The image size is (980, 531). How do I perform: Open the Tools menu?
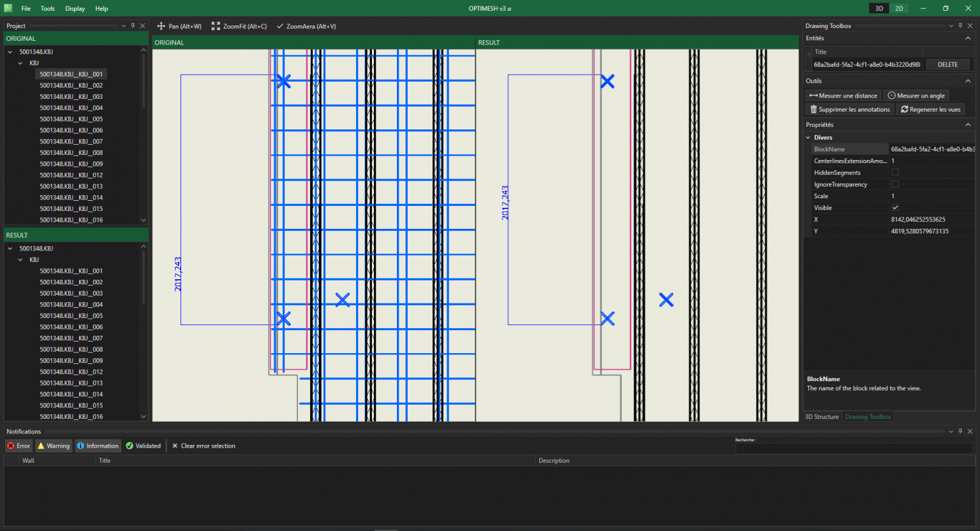pyautogui.click(x=48, y=9)
